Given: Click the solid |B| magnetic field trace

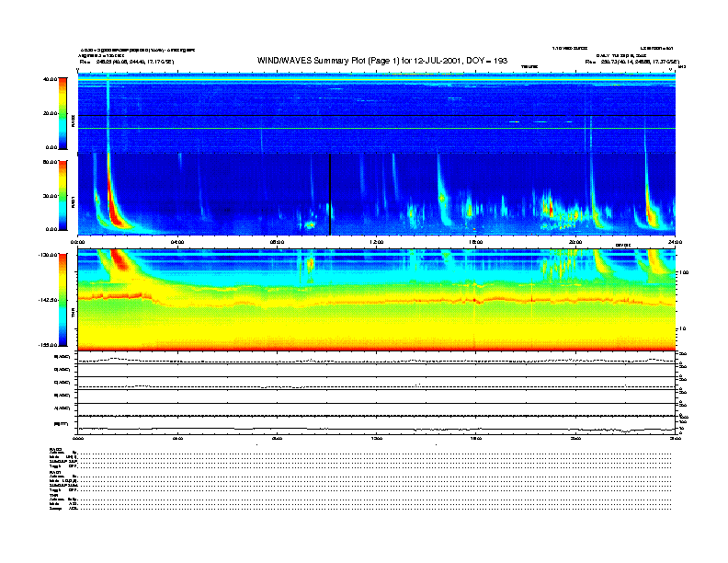Looking at the screenshot, I should [376, 429].
